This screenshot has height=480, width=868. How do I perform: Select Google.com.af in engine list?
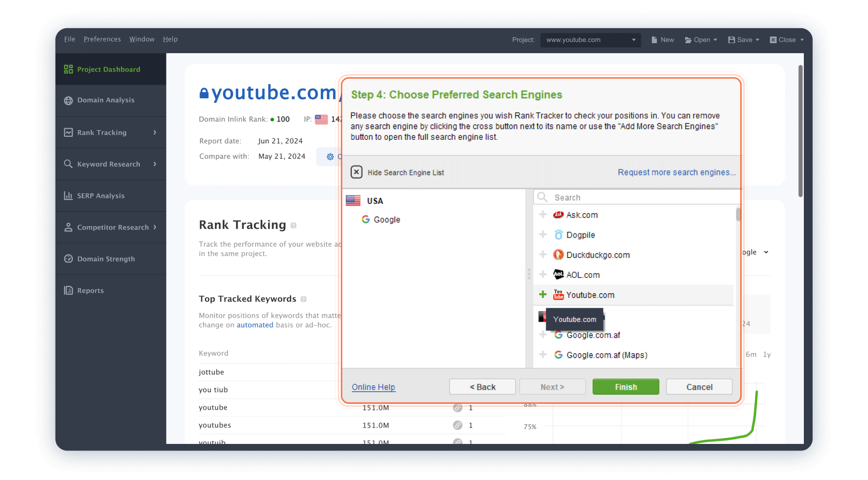593,335
